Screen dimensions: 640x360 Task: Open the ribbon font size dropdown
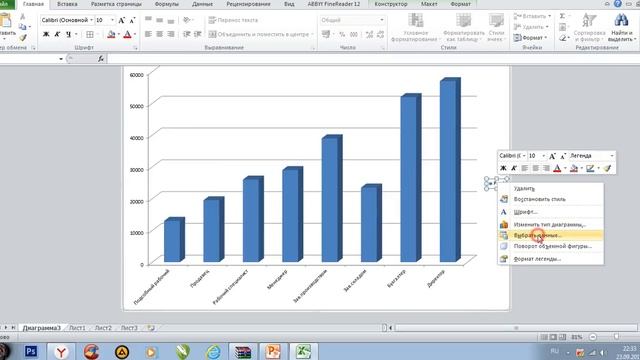click(x=113, y=20)
